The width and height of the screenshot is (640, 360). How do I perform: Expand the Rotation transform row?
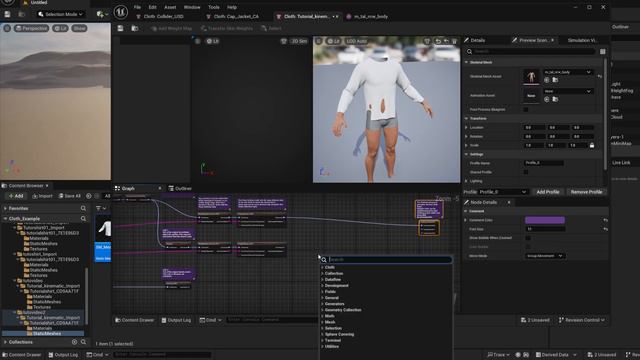pos(467,136)
